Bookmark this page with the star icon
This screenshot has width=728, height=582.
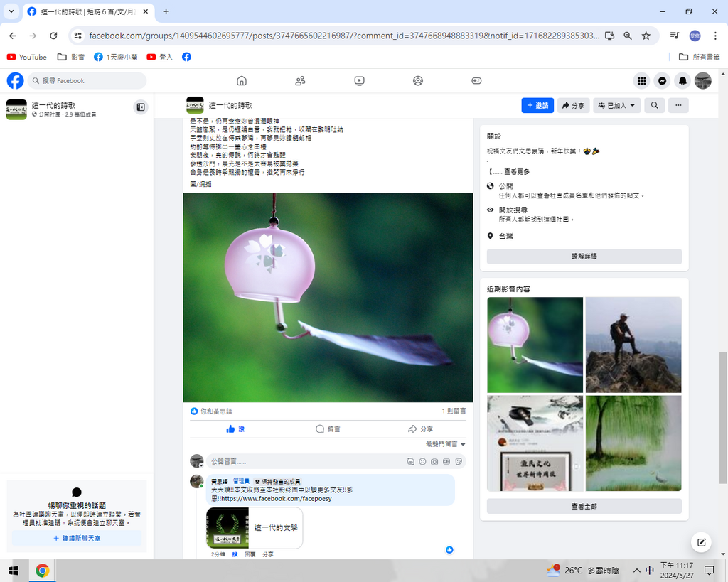pos(646,36)
